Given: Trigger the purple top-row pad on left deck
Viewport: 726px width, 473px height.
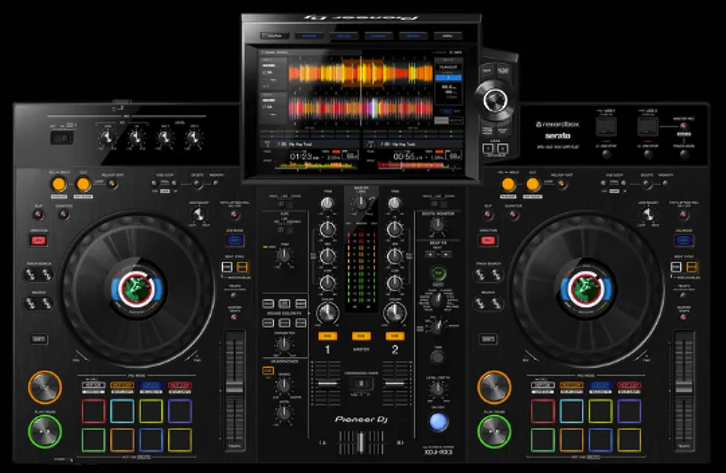Looking at the screenshot, I should coord(180,411).
